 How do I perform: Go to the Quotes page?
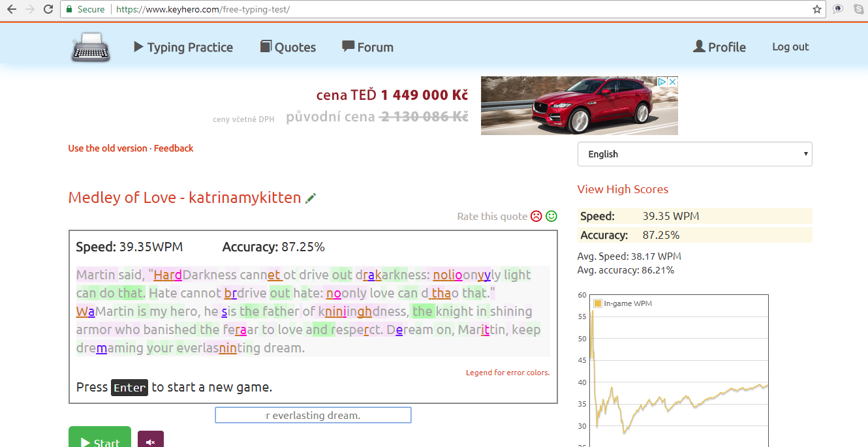[x=288, y=47]
